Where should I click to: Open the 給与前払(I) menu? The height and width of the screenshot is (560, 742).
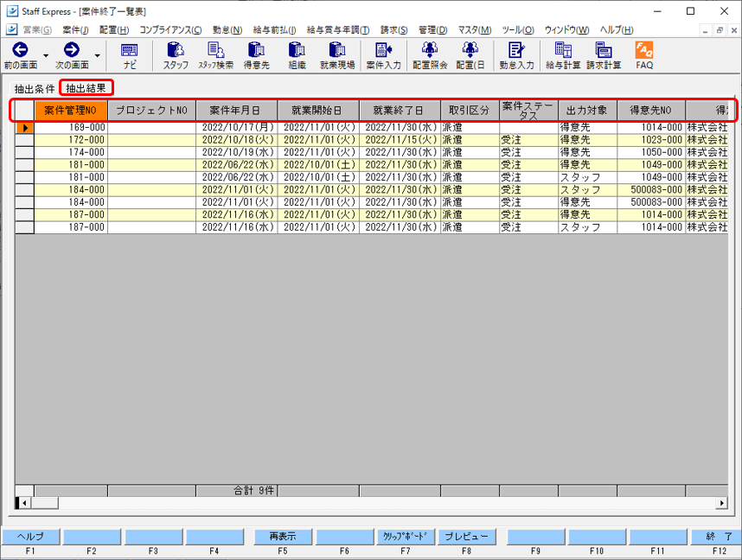pos(274,29)
